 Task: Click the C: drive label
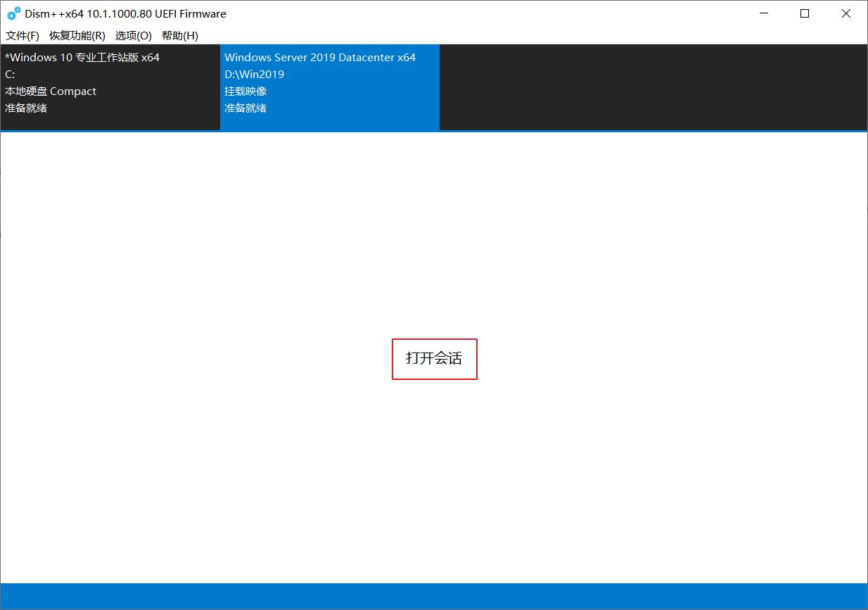[9, 74]
